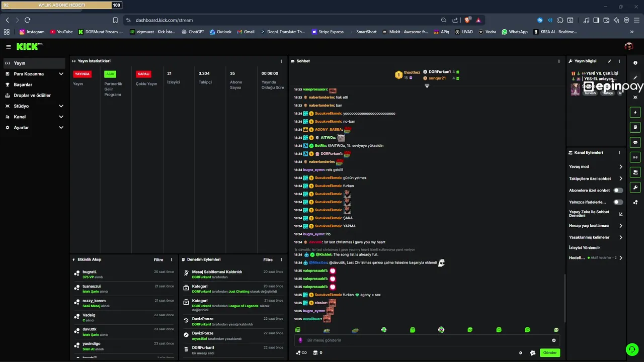Click the chat scrollbar

565,299
